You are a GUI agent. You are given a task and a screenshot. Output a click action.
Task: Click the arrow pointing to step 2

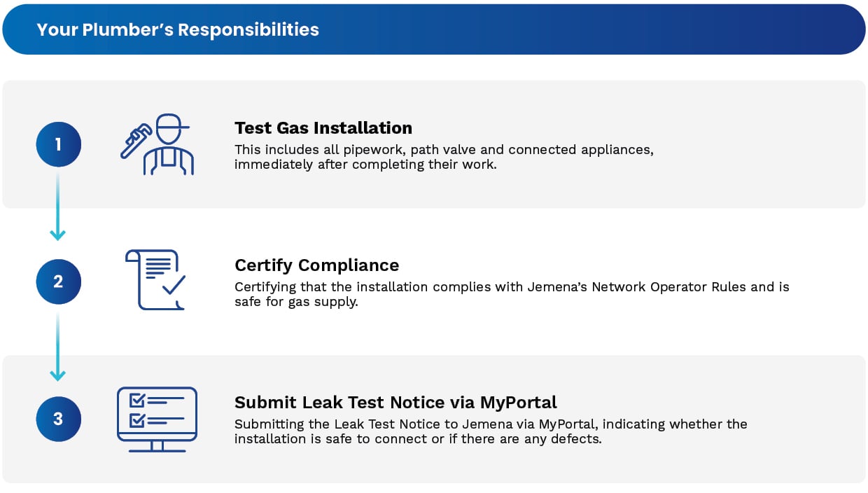click(x=58, y=234)
